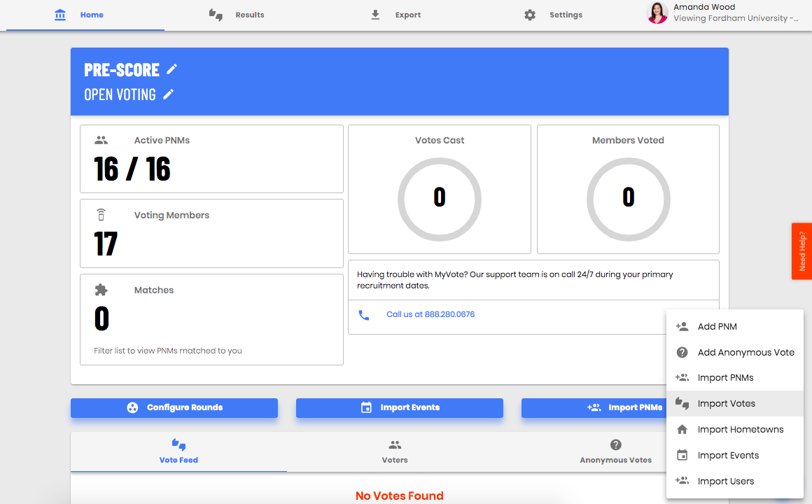Click the phone icon in support card
This screenshot has width=812, height=504.
(364, 315)
